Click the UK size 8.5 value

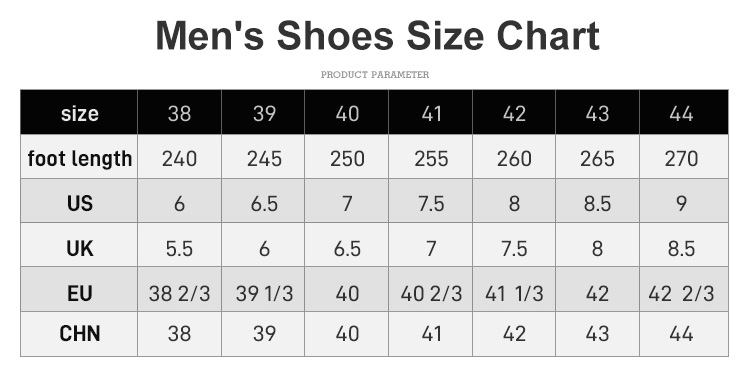[x=682, y=248]
